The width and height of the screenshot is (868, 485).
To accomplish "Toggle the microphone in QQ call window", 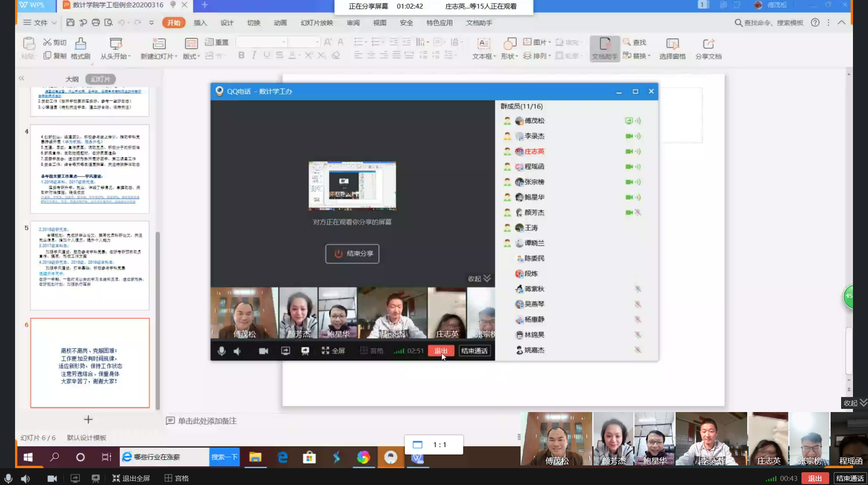I will 222,351.
